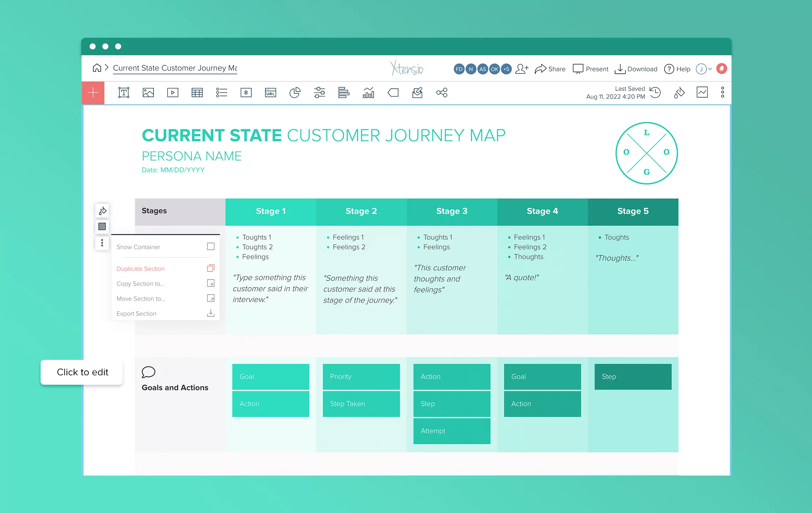The height and width of the screenshot is (513, 812).
Task: Open the kebab menu at toolbar far right
Action: pos(722,92)
